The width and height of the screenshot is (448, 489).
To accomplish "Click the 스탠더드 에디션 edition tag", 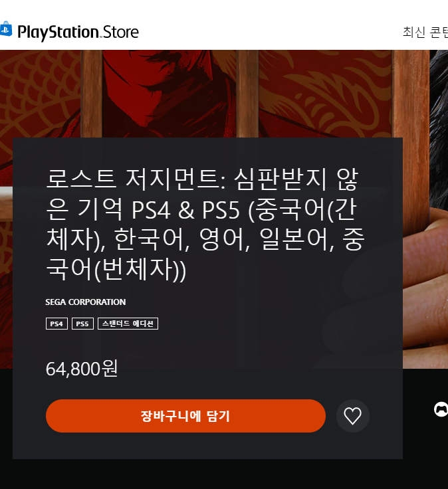I will pyautogui.click(x=128, y=324).
